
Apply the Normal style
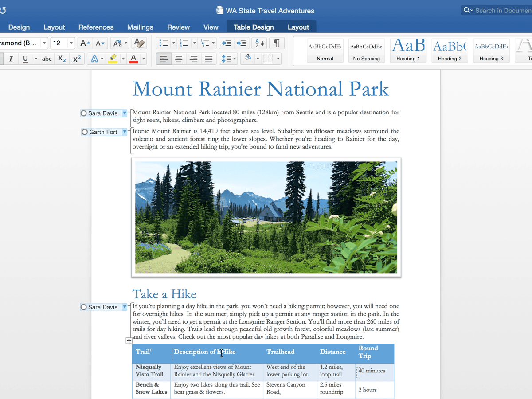click(325, 51)
